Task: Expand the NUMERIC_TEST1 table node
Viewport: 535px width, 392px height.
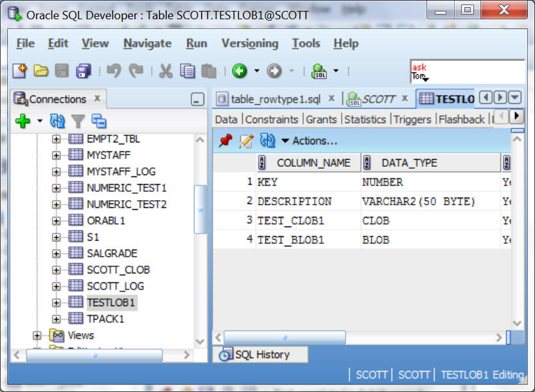Action: click(x=57, y=188)
